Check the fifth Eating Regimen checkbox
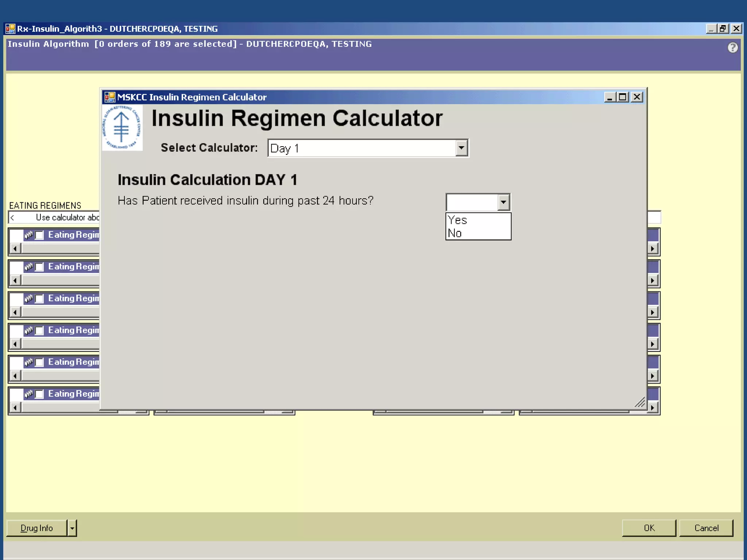 [40, 362]
